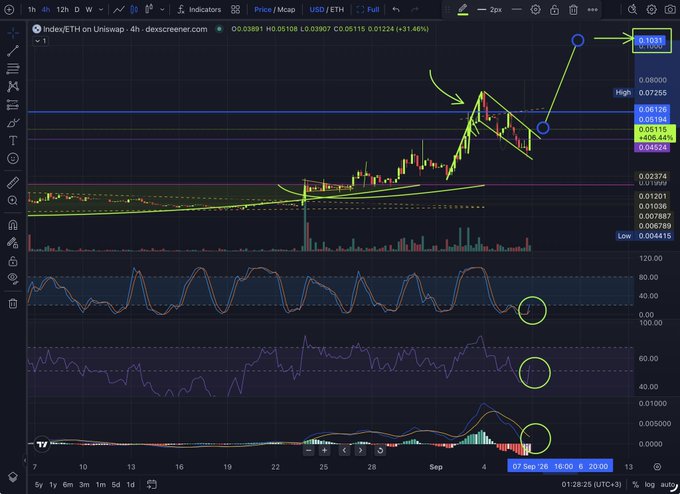The image size is (680, 494).
Task: Expand the chart style dropdown chevron
Action: (x=162, y=9)
